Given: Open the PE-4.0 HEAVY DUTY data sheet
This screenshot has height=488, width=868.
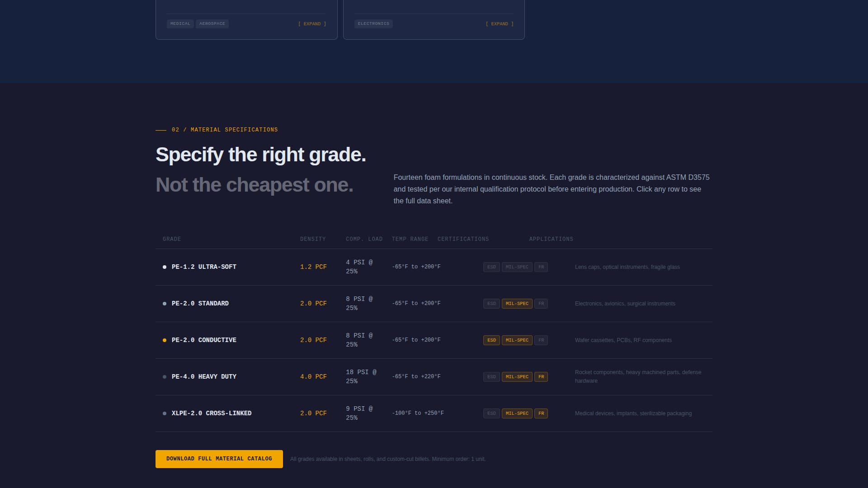Looking at the screenshot, I should [204, 376].
